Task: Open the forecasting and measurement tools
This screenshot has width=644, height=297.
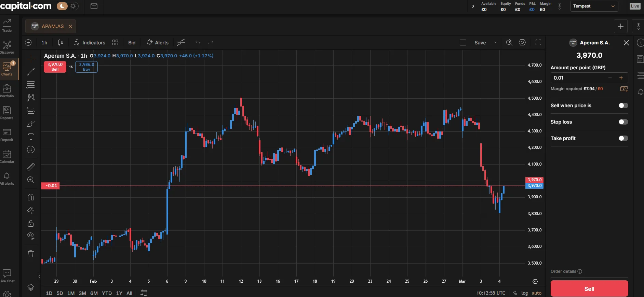Action: (31, 111)
